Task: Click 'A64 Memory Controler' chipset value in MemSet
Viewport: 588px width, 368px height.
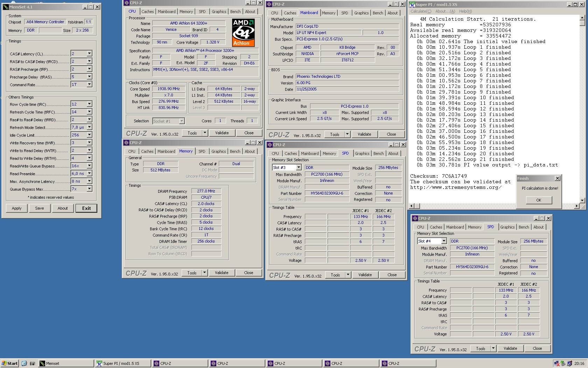Action: [x=45, y=22]
